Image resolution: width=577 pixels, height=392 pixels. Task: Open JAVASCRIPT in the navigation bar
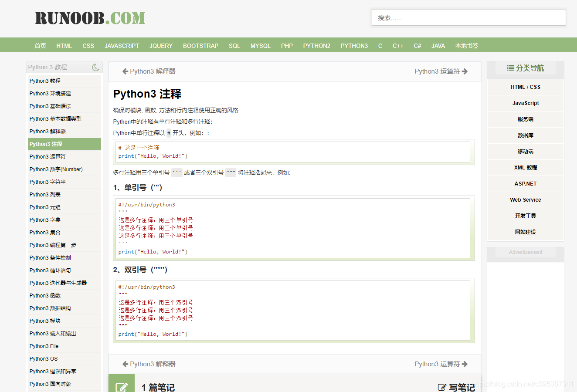point(122,46)
